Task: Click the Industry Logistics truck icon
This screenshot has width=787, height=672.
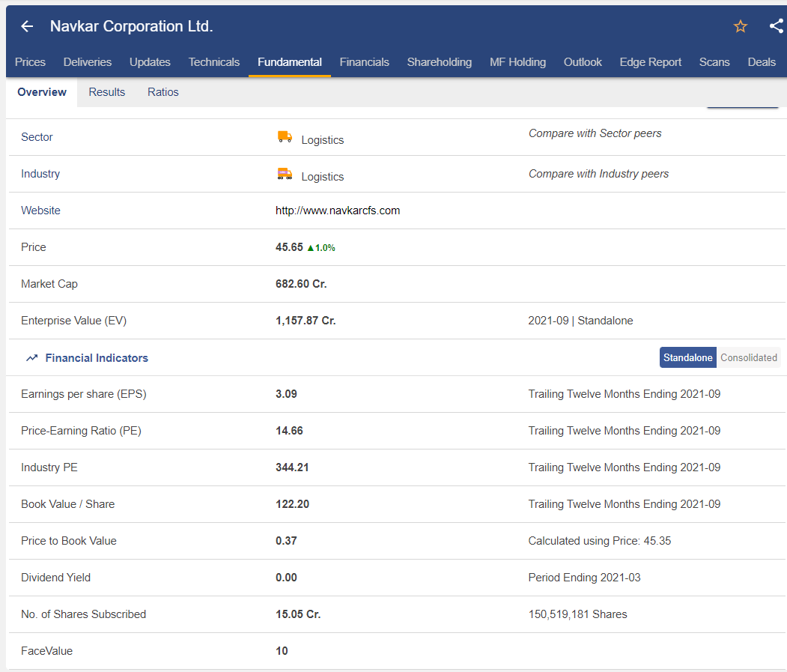Action: [285, 174]
